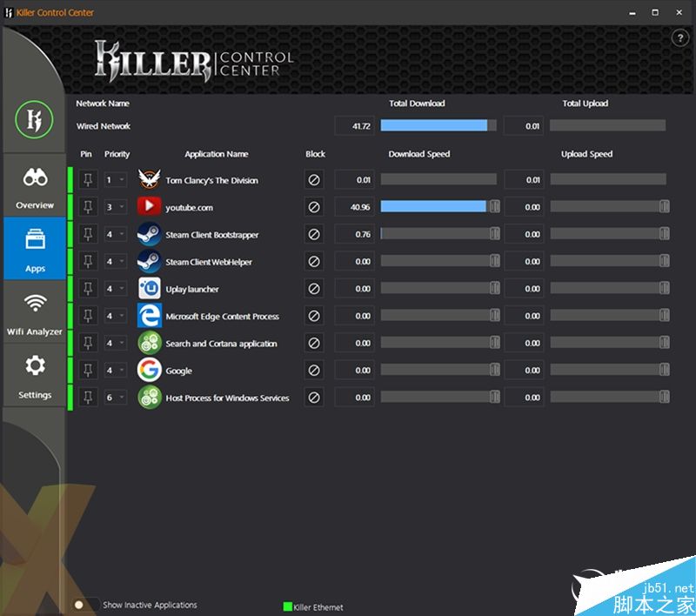
Task: Open priority dropdown for youtube.com
Action: (116, 207)
